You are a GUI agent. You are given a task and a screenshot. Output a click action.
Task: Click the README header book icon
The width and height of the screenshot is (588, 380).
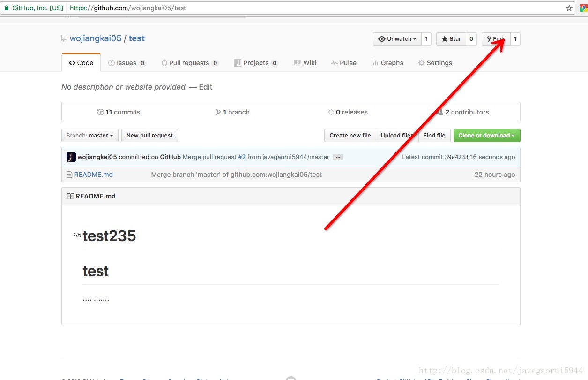pos(70,196)
